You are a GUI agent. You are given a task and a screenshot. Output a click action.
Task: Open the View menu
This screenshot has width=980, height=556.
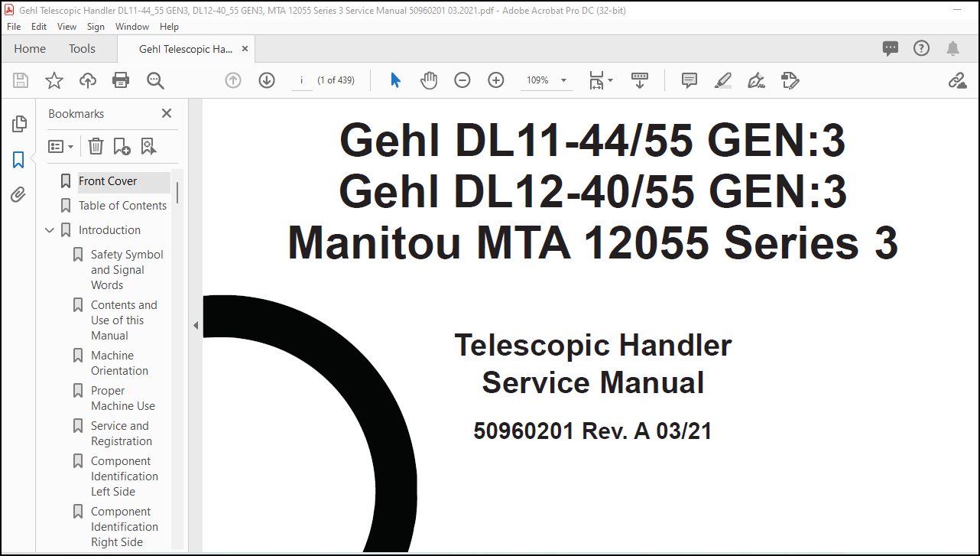[x=67, y=26]
